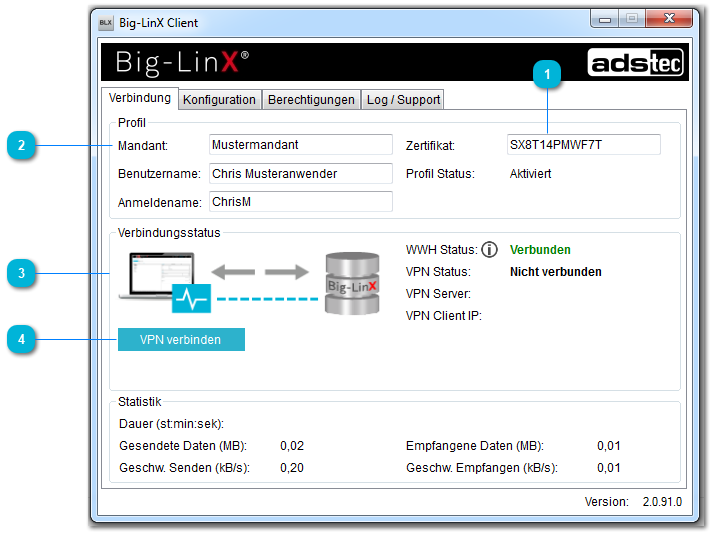Click the WWH Status info icon
The height and width of the screenshot is (535, 713).
tap(489, 250)
